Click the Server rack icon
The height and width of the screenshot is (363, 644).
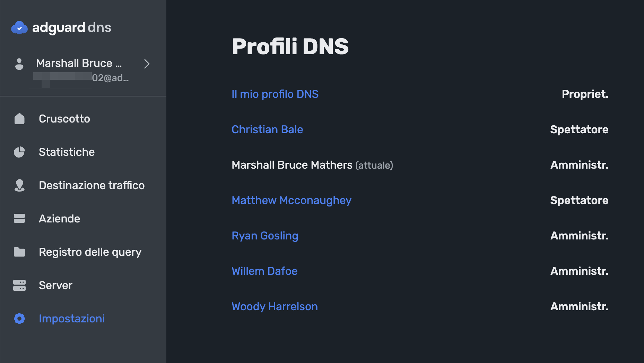coord(19,285)
